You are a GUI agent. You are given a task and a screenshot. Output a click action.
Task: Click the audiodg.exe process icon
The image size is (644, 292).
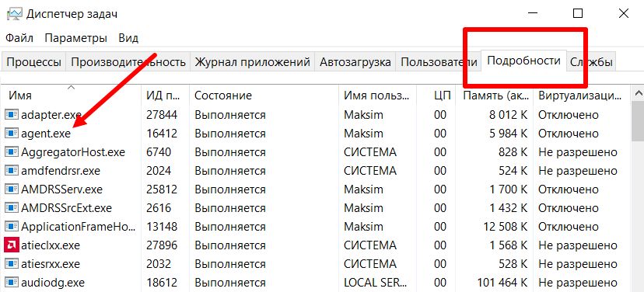(12, 283)
